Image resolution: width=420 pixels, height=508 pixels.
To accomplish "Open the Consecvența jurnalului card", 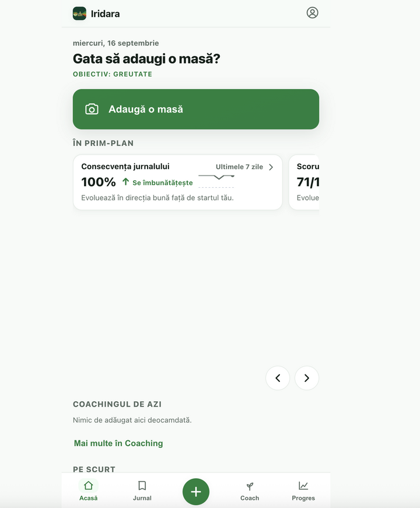I will [177, 182].
